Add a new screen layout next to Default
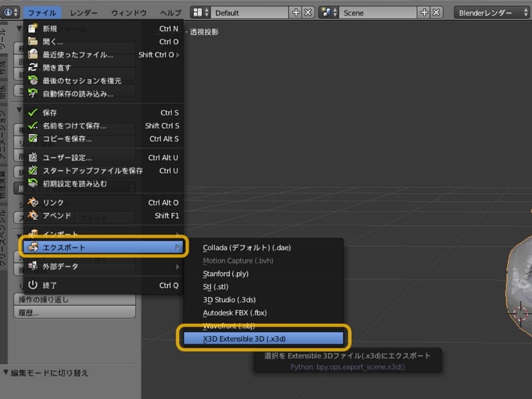Image resolution: width=532 pixels, height=399 pixels. pyautogui.click(x=296, y=12)
